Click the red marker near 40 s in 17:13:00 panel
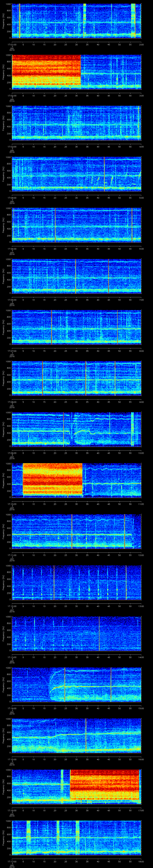The height and width of the screenshot is (868, 153). (x=99, y=634)
